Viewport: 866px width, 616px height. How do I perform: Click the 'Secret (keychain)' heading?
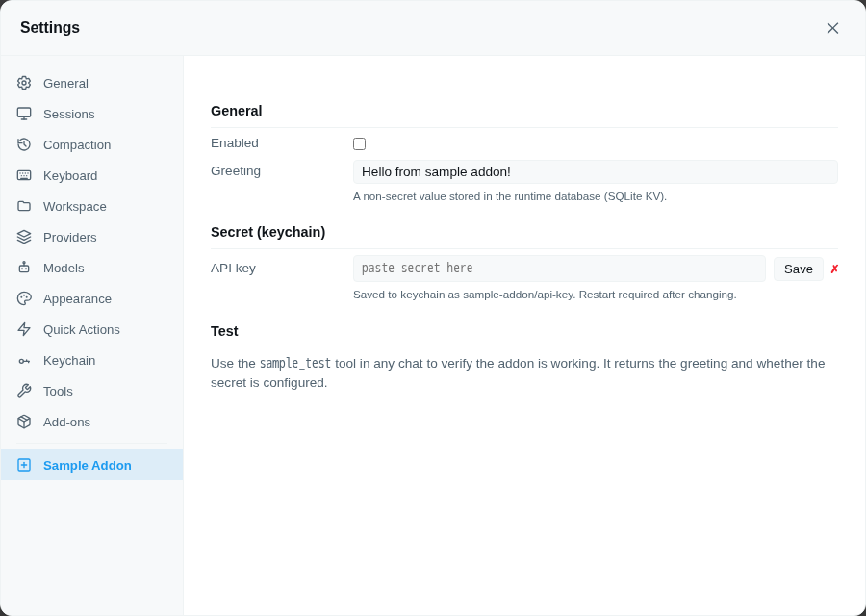click(267, 232)
